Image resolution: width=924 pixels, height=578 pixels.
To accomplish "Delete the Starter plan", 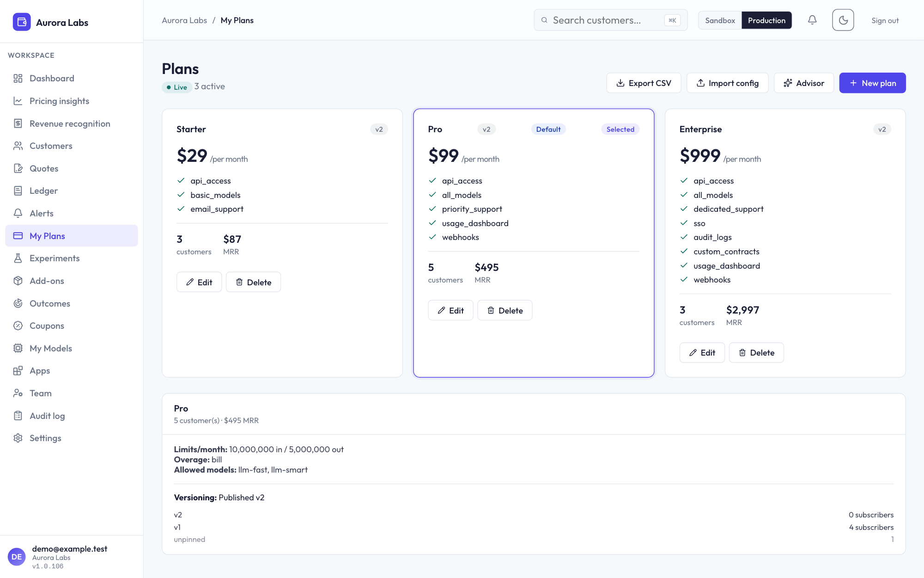I will click(253, 282).
